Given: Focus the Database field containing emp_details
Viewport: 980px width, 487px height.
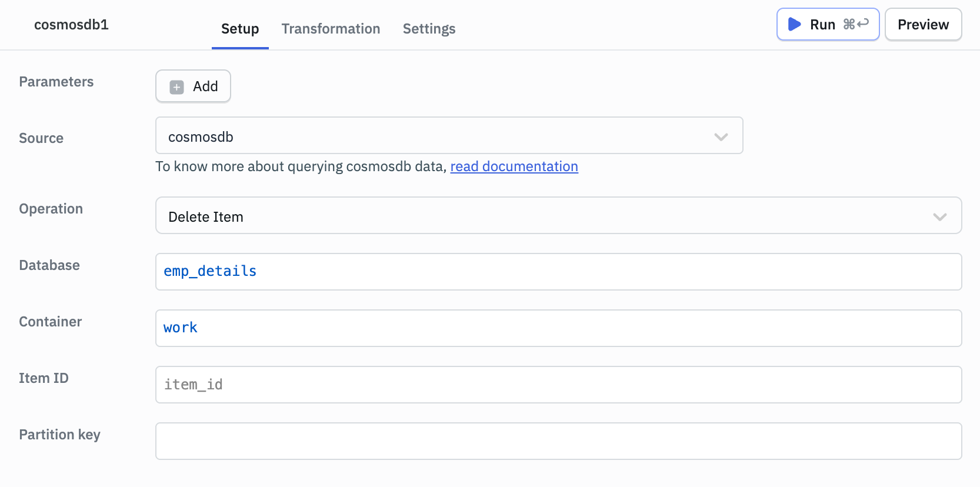Looking at the screenshot, I should pyautogui.click(x=558, y=272).
